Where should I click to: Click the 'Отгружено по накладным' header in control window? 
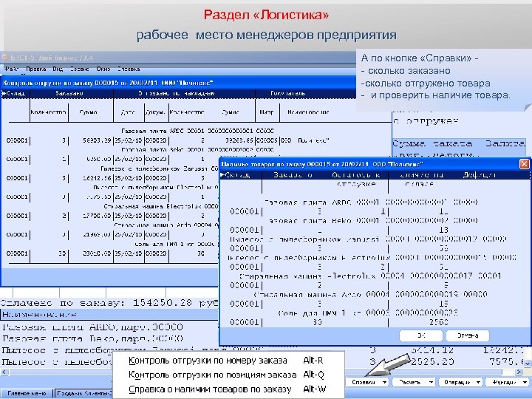(177, 93)
